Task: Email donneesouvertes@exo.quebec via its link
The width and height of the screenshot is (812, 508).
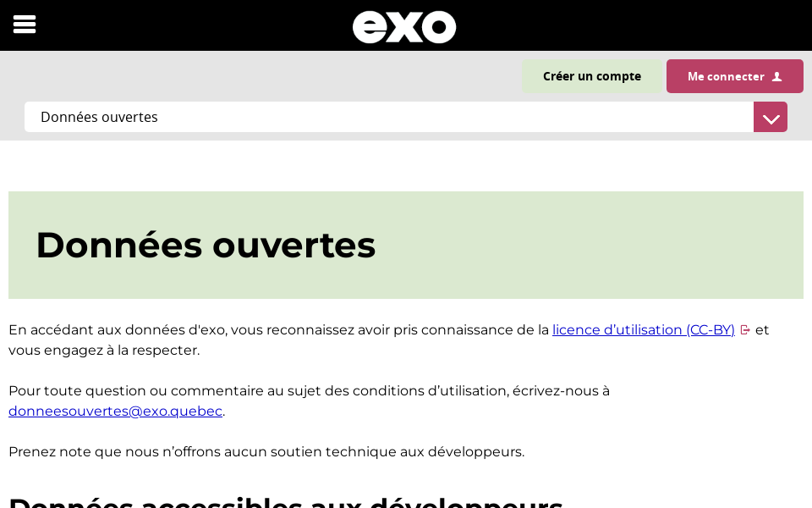Action: tap(115, 411)
